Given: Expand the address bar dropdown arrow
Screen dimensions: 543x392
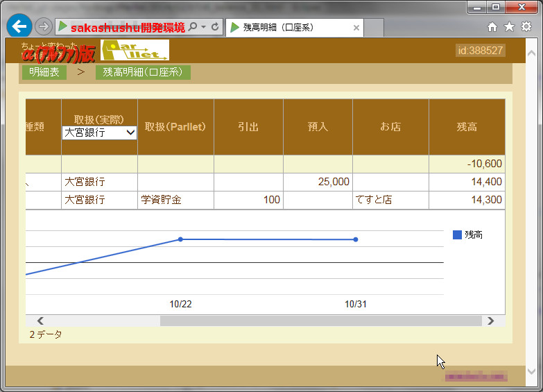Looking at the screenshot, I should click(x=204, y=27).
